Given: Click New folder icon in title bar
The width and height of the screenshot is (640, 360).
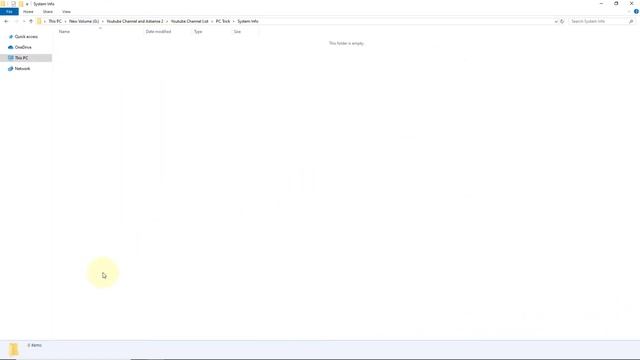Looking at the screenshot, I should coord(21,4).
